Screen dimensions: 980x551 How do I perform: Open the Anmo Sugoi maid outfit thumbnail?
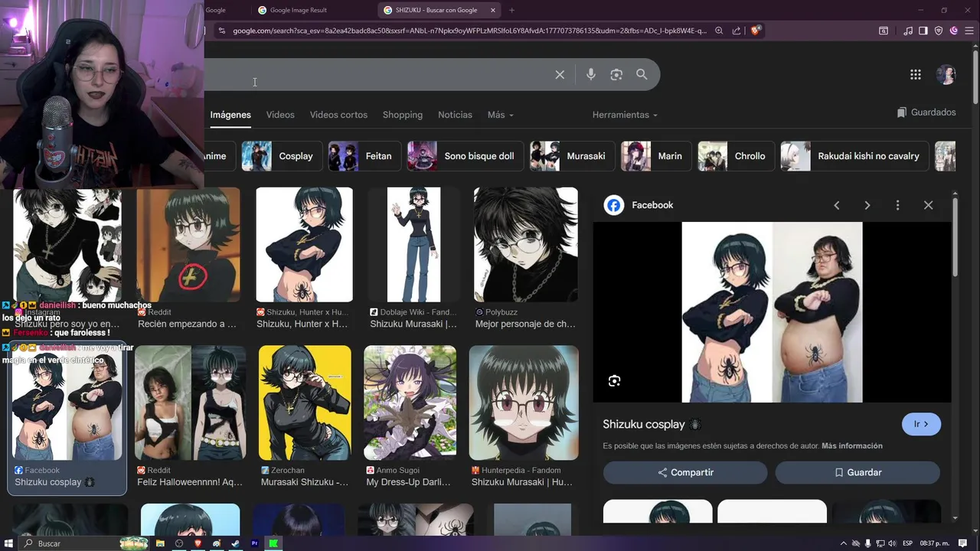(410, 403)
